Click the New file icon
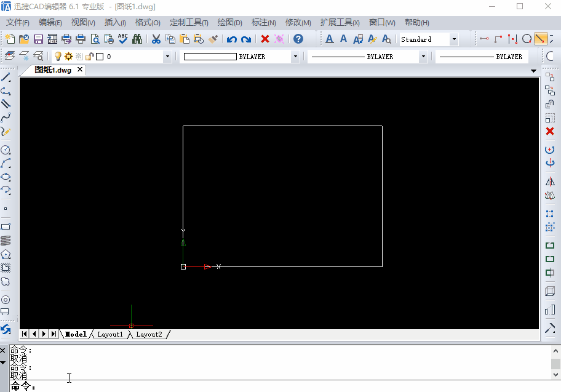 (x=10, y=39)
